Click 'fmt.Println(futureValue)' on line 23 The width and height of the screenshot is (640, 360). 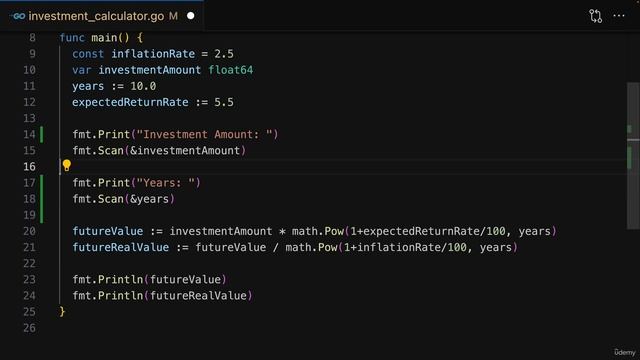[150, 280]
